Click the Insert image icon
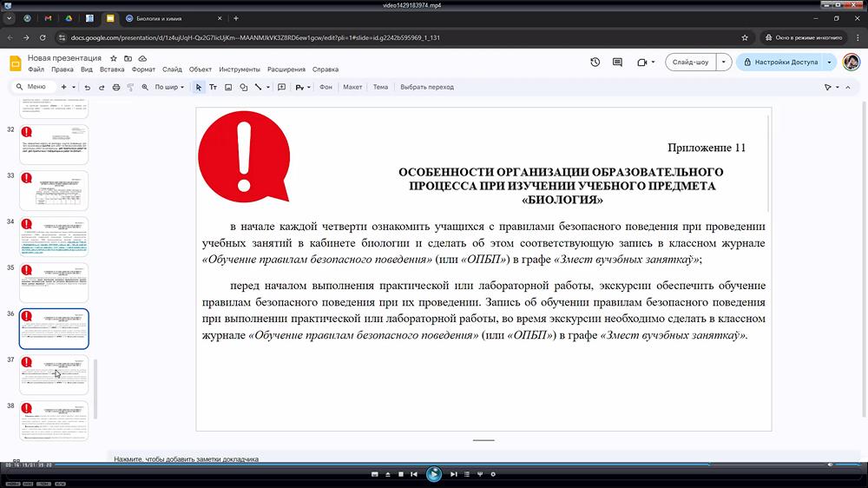868x488 pixels. click(x=228, y=88)
